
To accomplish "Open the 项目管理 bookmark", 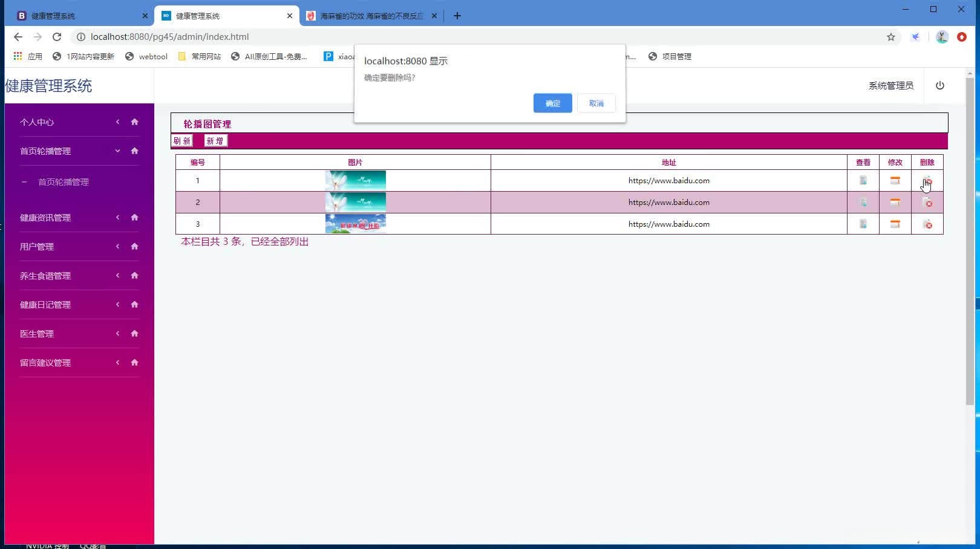I will (x=670, y=56).
